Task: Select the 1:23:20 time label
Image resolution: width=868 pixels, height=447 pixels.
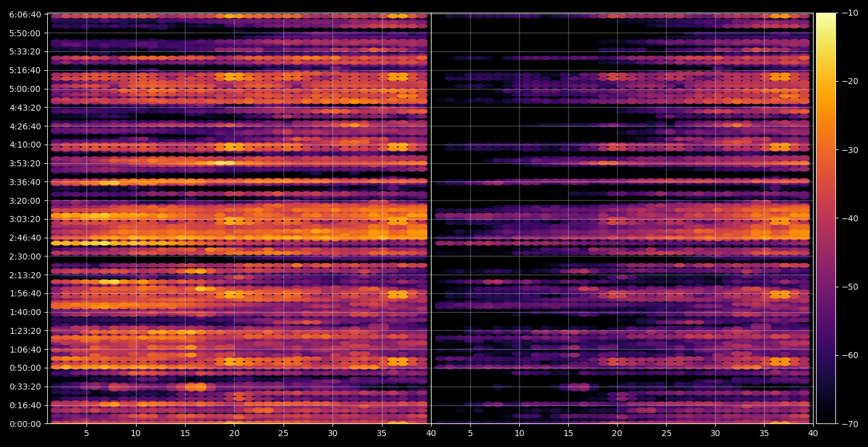Action: (x=25, y=331)
